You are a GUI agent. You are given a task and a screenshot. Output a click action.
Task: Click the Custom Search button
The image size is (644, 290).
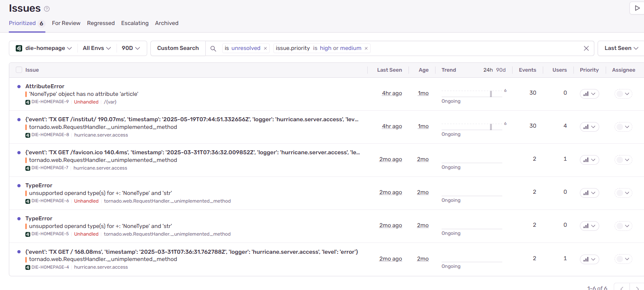point(178,48)
